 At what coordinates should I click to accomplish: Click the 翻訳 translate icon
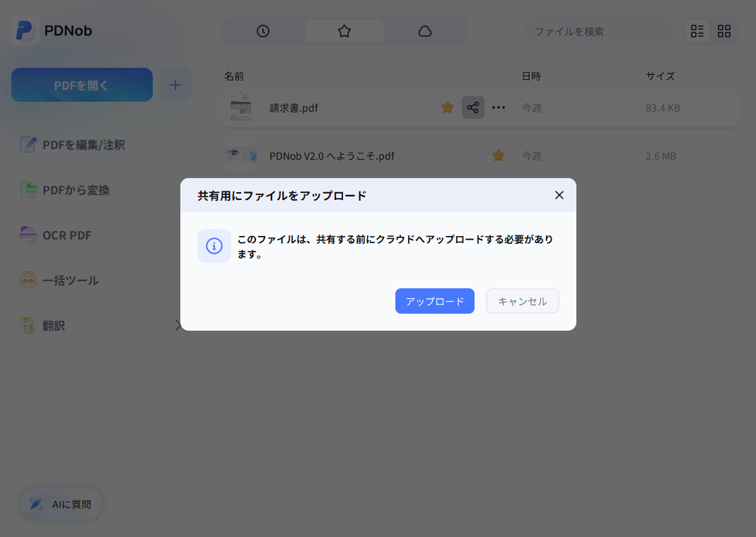coord(28,326)
